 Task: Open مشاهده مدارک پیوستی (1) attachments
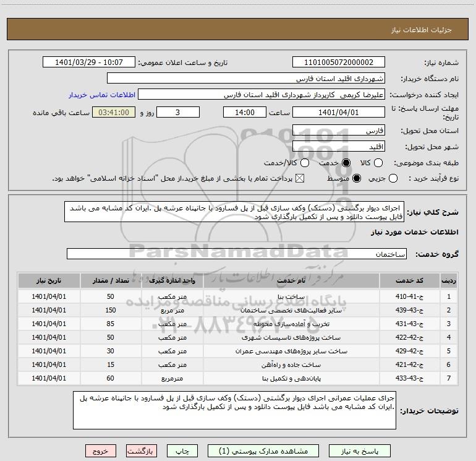tap(263, 451)
